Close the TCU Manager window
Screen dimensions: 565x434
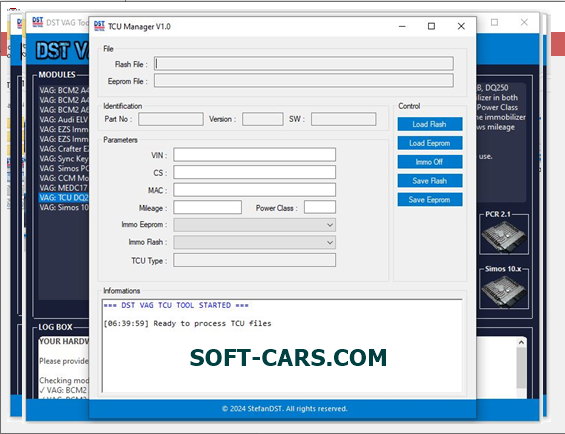(x=461, y=26)
